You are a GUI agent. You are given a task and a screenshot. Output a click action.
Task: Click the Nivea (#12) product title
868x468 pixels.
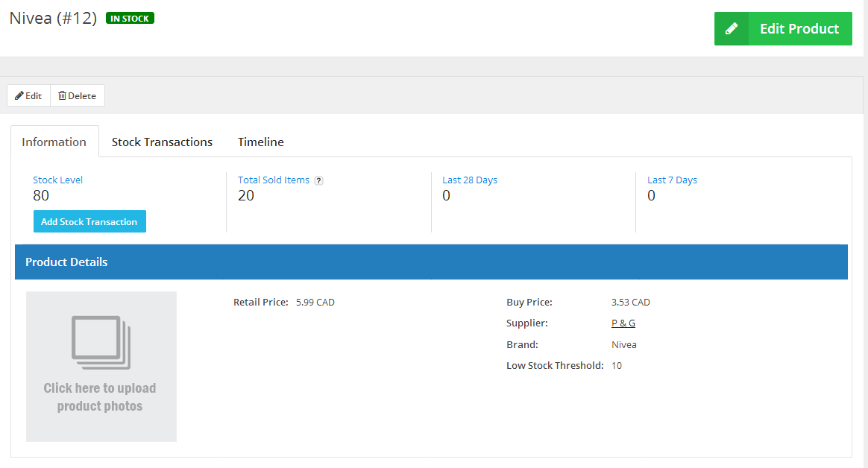point(53,18)
